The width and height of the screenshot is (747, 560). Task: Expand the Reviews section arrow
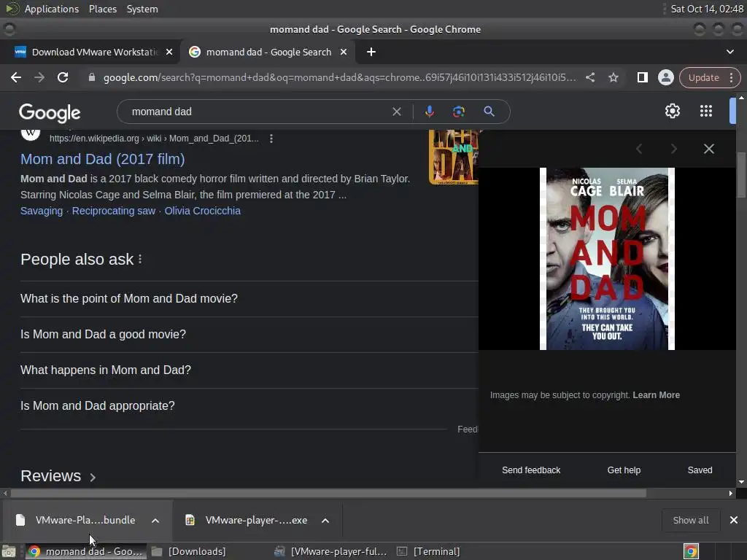click(93, 477)
